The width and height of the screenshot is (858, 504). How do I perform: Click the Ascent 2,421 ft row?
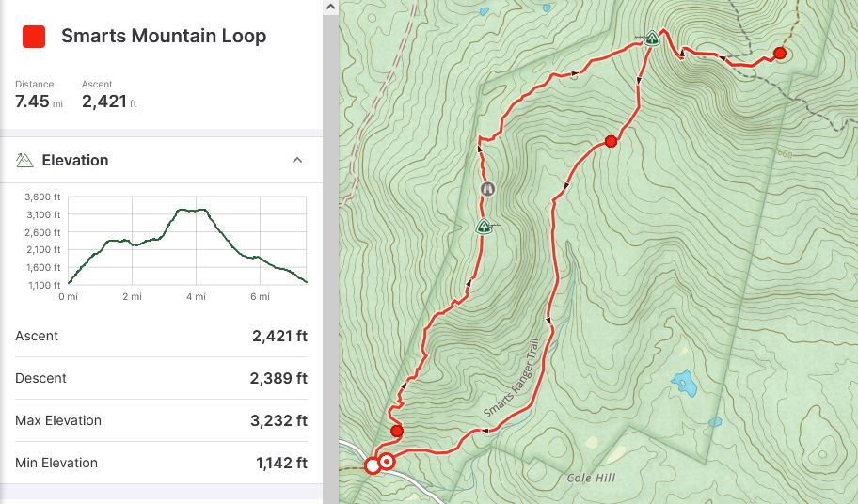pos(162,336)
